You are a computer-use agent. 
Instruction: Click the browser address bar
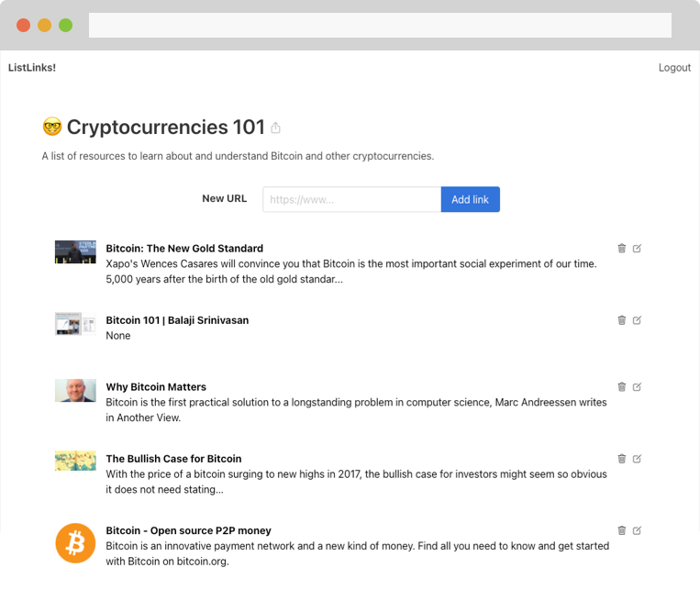(380, 26)
